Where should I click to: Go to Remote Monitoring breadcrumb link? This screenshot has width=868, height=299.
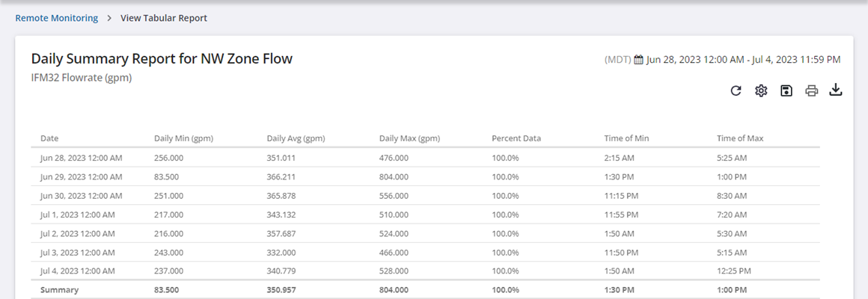click(57, 18)
